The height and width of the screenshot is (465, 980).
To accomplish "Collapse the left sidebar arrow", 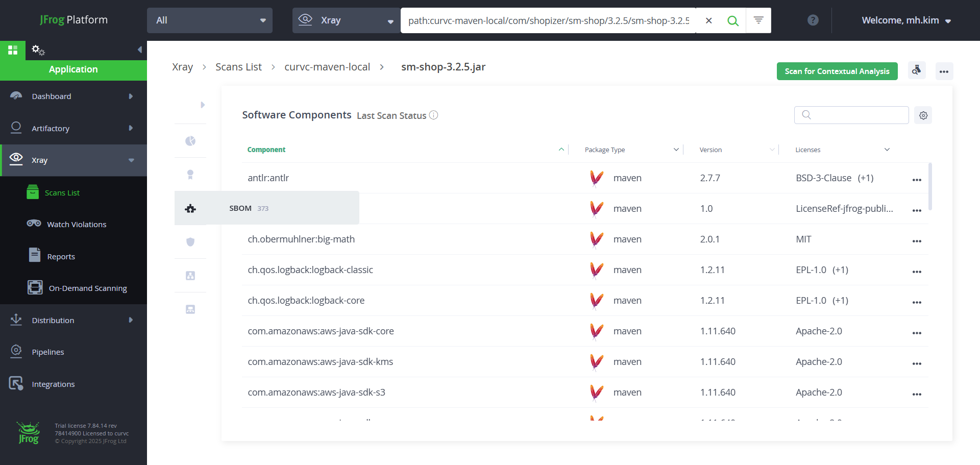I will point(139,50).
